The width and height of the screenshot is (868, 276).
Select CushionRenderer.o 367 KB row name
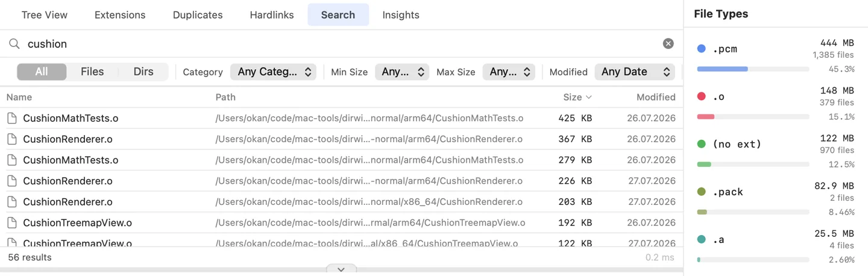click(x=68, y=139)
